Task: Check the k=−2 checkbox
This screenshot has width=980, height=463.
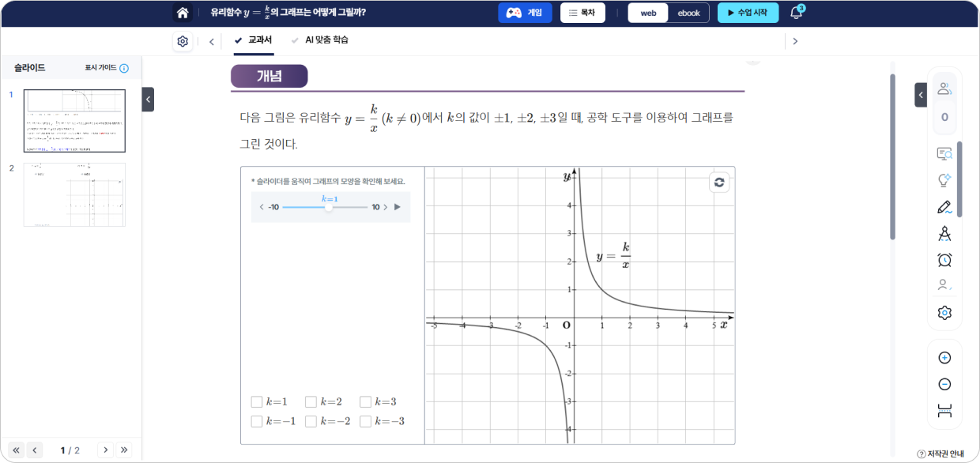Action: (311, 421)
